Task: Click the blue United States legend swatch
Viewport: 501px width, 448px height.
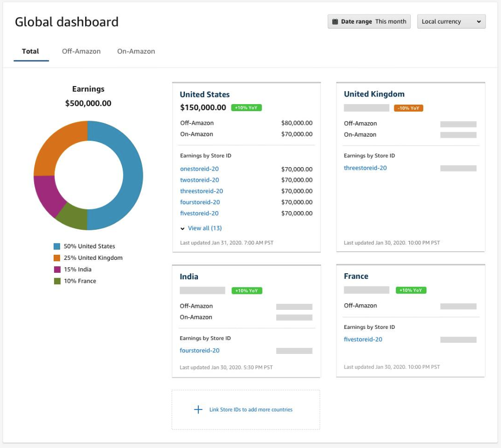Action: 57,246
